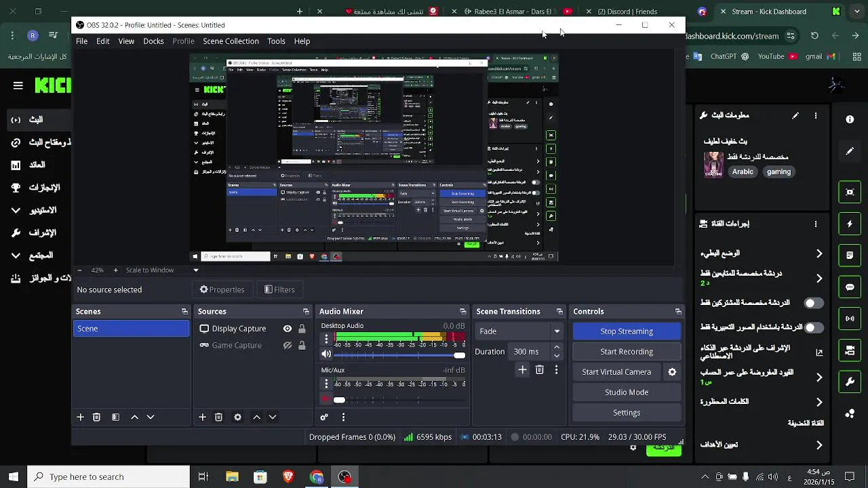The image size is (868, 488).
Task: Open lightning bolt quick actions in Kick sidebar
Action: tap(850, 224)
